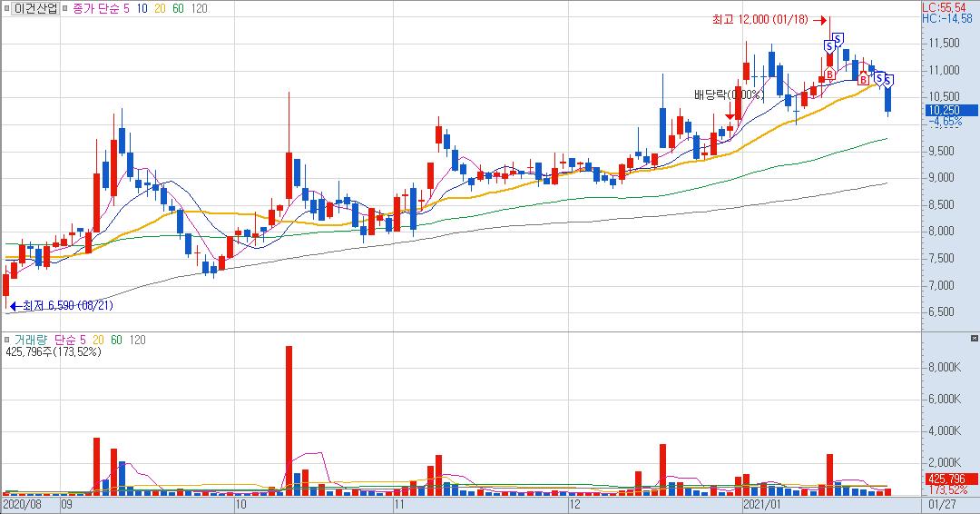Toggle the square before 거래량 legend
This screenshot has height=514, width=980.
7,340
